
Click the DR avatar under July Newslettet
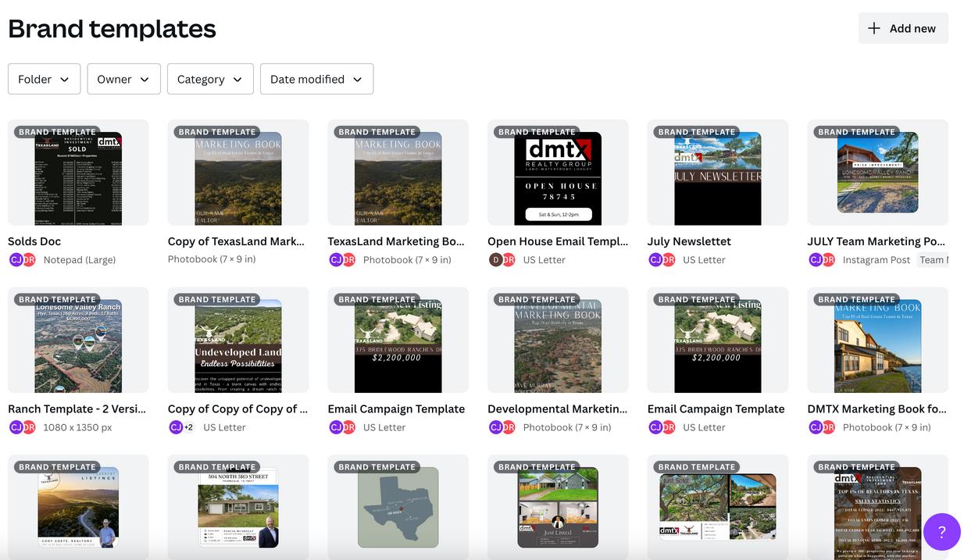(669, 260)
